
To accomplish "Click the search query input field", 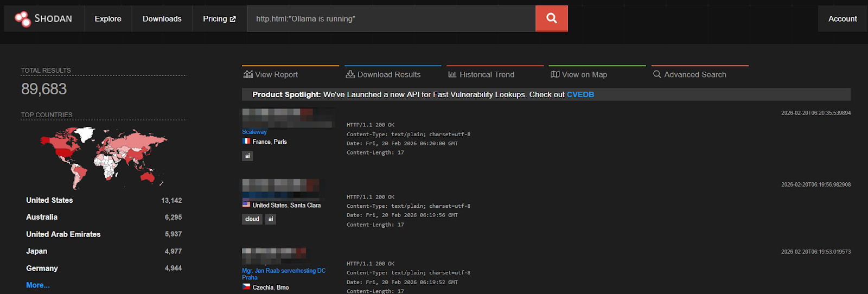I will click(391, 18).
